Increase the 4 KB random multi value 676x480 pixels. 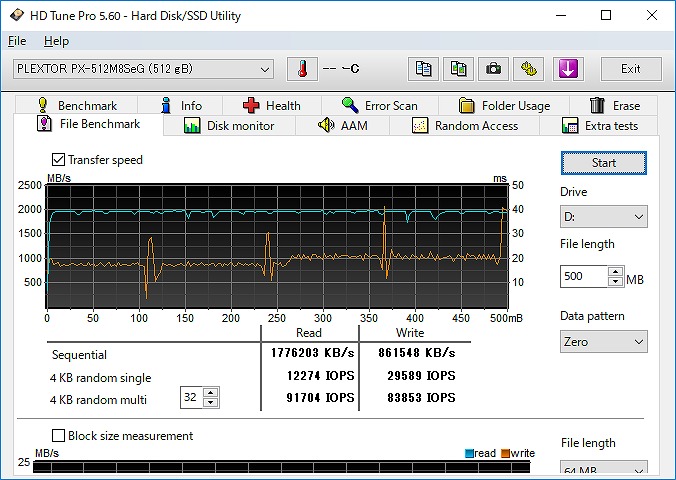[210, 393]
